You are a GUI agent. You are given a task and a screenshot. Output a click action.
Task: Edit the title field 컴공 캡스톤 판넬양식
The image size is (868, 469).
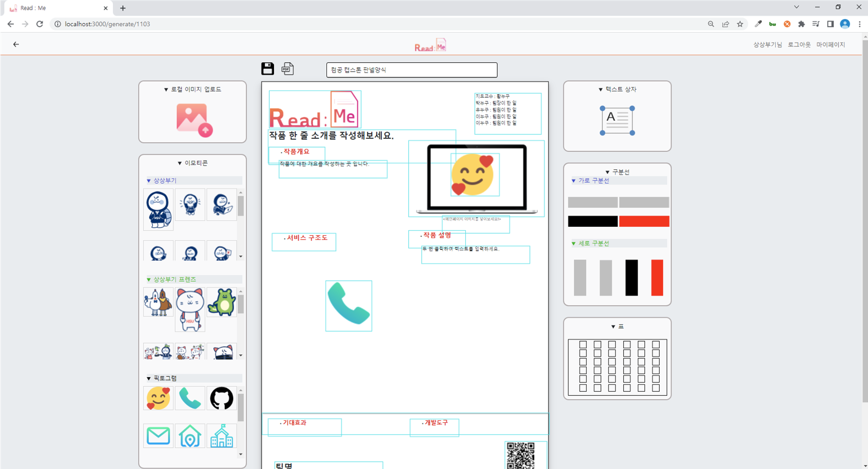pyautogui.click(x=412, y=70)
